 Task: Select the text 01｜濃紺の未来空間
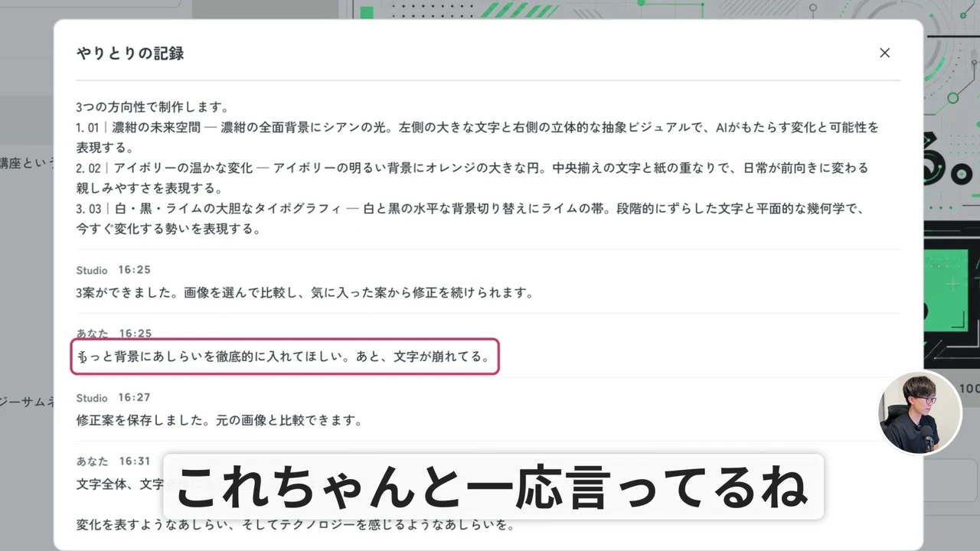(x=144, y=127)
